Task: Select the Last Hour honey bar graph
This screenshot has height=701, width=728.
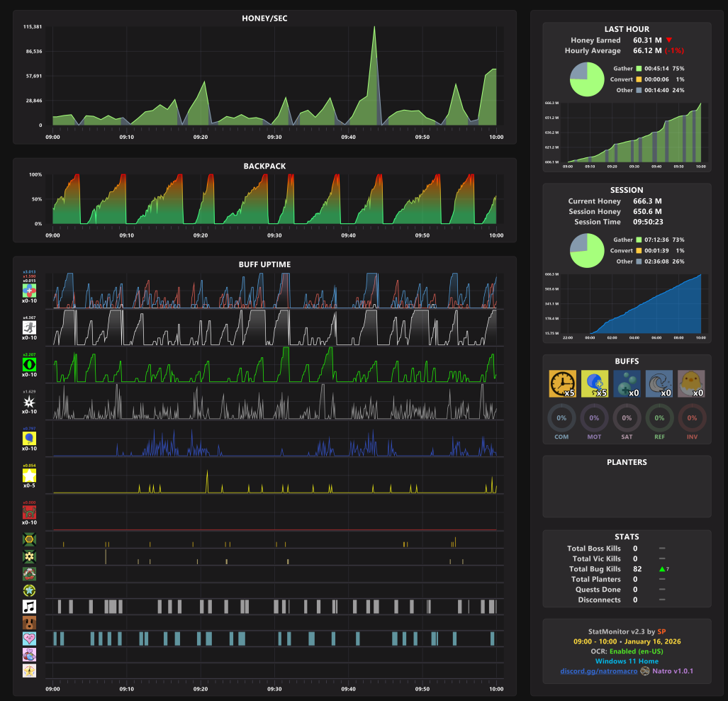Action: [634, 133]
